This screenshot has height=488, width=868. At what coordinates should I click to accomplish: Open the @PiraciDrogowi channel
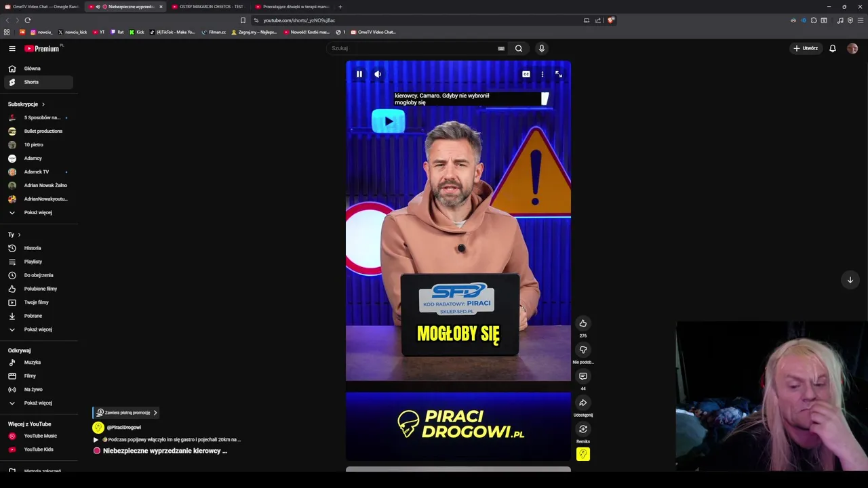click(x=123, y=428)
